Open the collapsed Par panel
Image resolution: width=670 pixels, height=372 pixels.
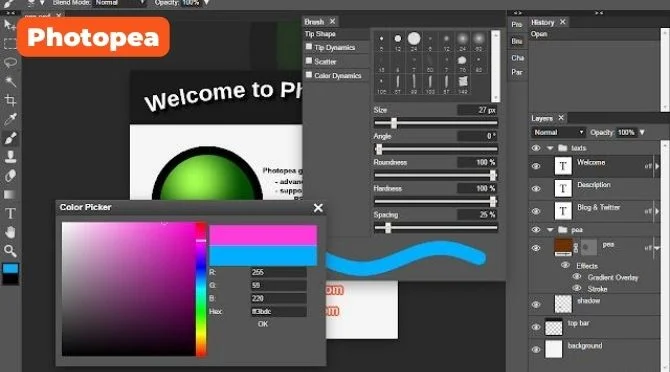point(517,72)
